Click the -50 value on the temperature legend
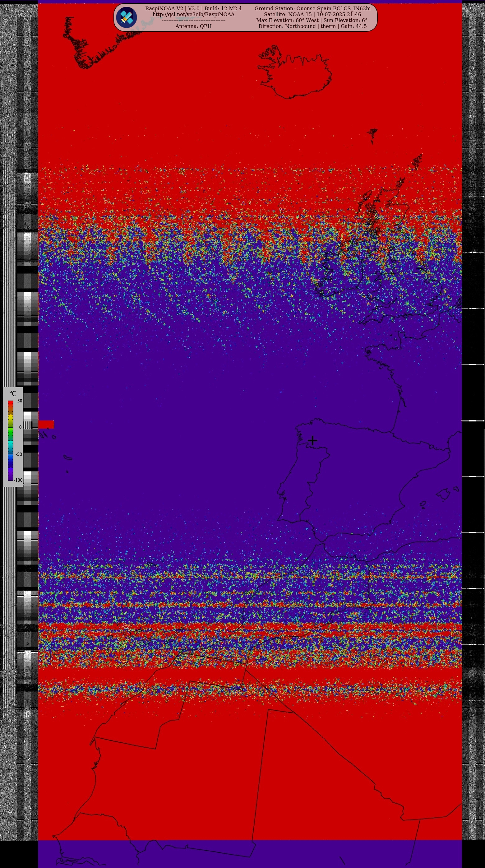 click(19, 454)
